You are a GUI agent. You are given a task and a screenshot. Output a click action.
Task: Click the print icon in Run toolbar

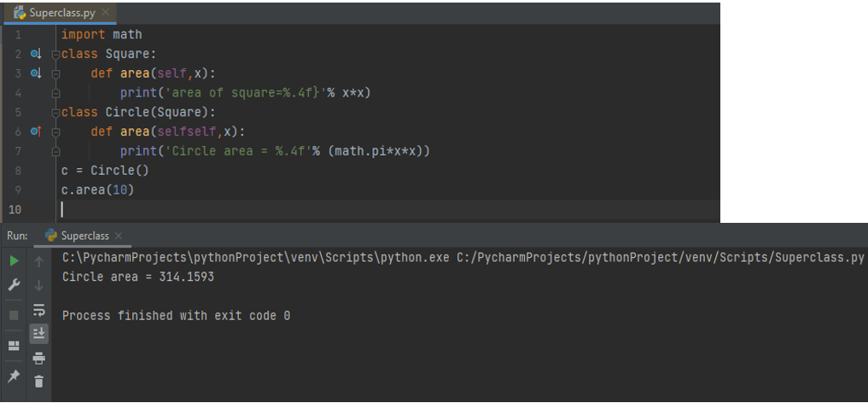tap(38, 358)
